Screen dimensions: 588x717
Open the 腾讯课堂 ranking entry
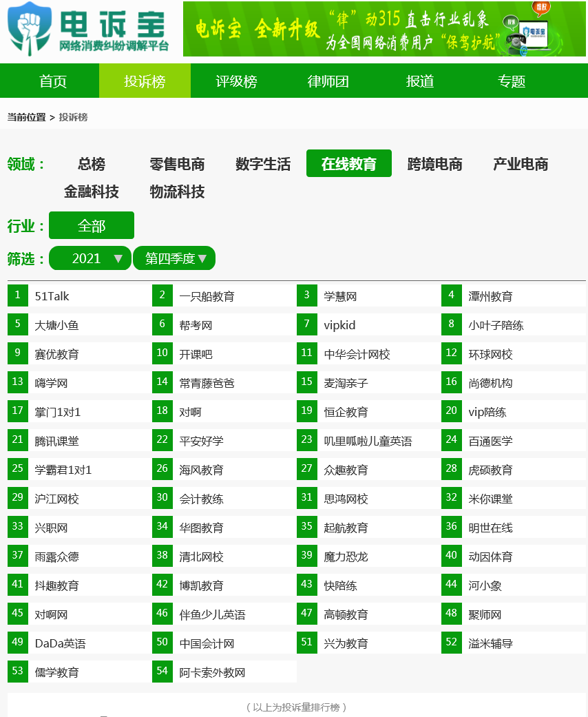[56, 441]
